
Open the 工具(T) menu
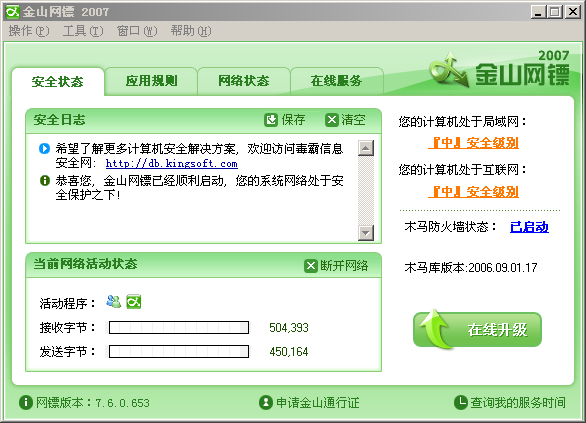tap(83, 31)
